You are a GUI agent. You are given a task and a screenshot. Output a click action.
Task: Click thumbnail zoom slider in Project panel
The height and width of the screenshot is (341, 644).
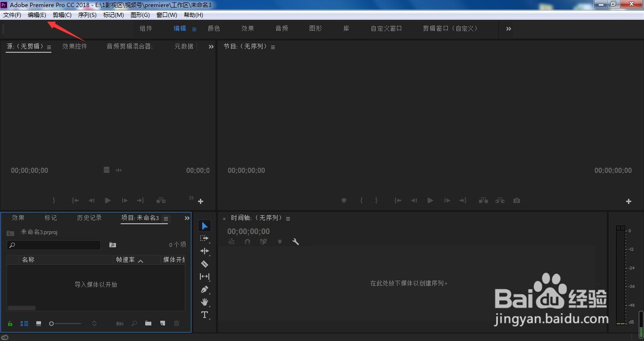tap(66, 324)
